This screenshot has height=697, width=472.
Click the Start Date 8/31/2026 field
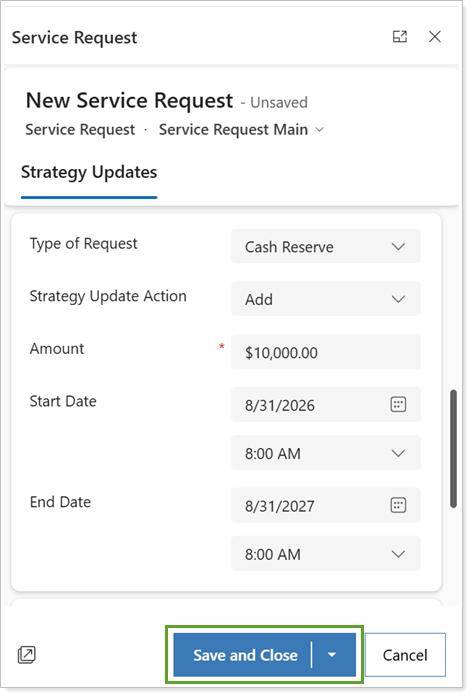(326, 405)
